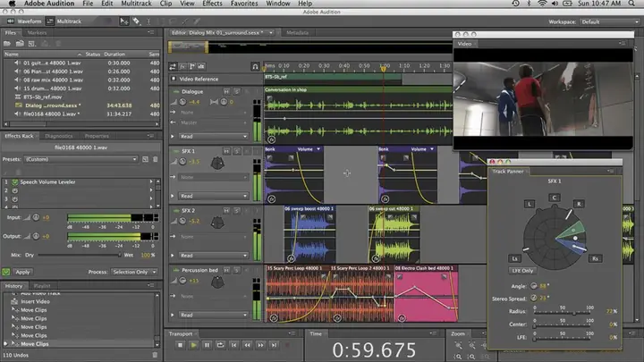Open Dialogue track automation Read dropdown

coord(214,136)
